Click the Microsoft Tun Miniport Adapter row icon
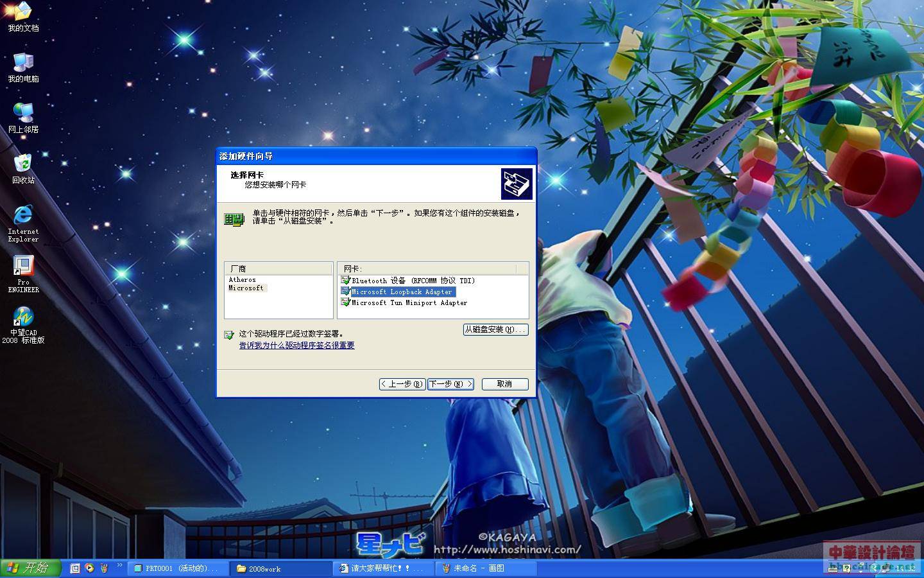Viewport: 924px width, 578px height. [345, 302]
